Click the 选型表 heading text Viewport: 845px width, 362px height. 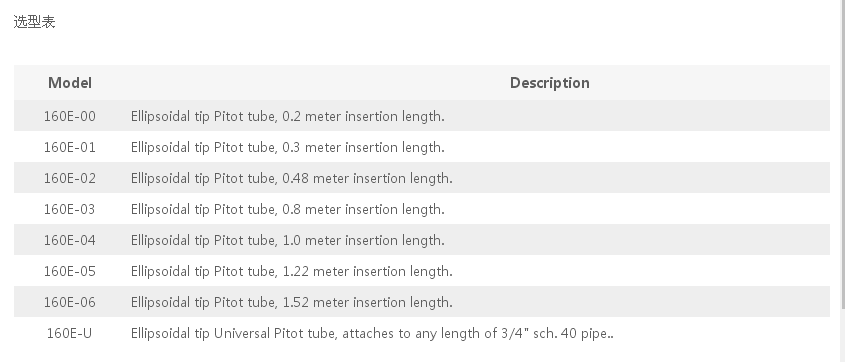[x=34, y=22]
